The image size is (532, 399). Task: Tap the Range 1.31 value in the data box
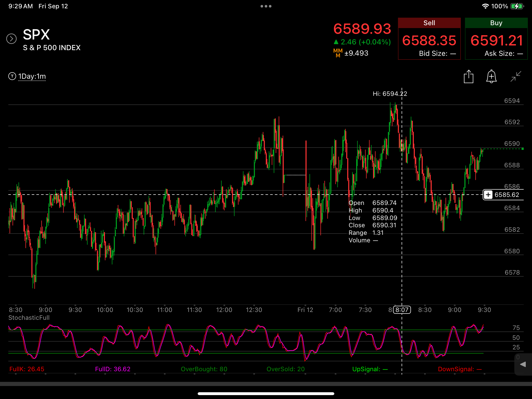[x=378, y=233]
